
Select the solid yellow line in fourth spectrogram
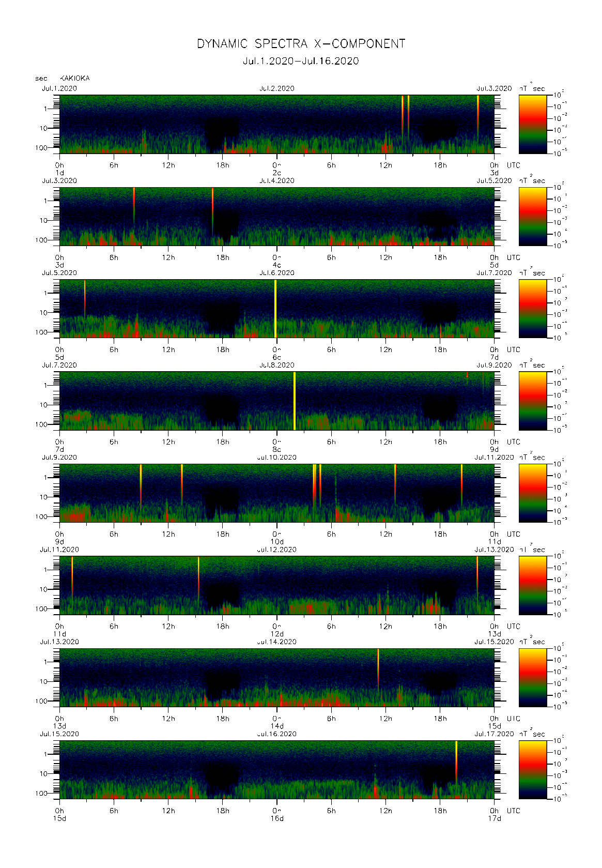coord(295,401)
